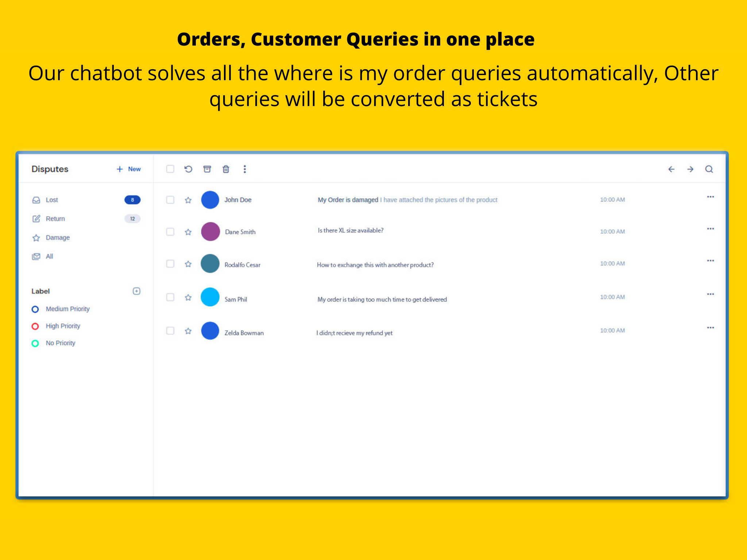Open the overflow menu in the toolbar
This screenshot has width=747, height=560.
click(244, 169)
